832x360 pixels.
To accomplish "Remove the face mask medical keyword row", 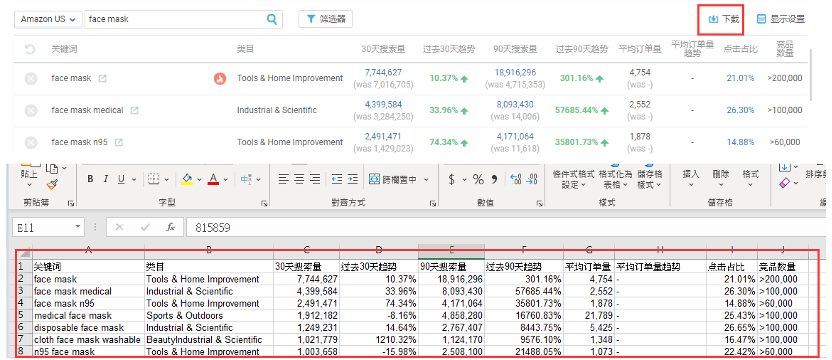I will click(31, 110).
